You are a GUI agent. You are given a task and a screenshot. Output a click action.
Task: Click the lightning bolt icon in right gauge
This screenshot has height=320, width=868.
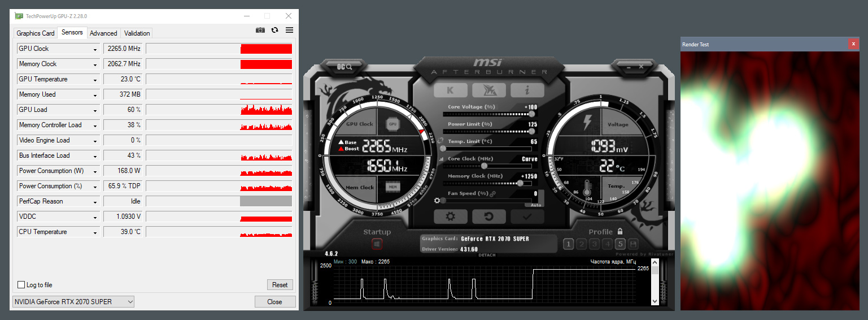click(x=587, y=123)
